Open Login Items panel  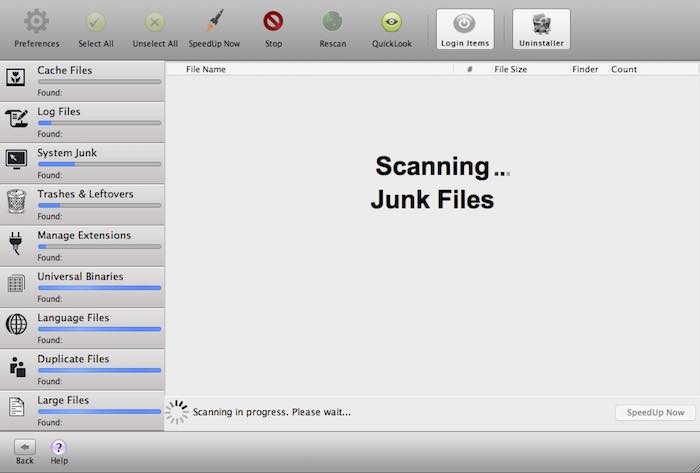click(x=465, y=29)
